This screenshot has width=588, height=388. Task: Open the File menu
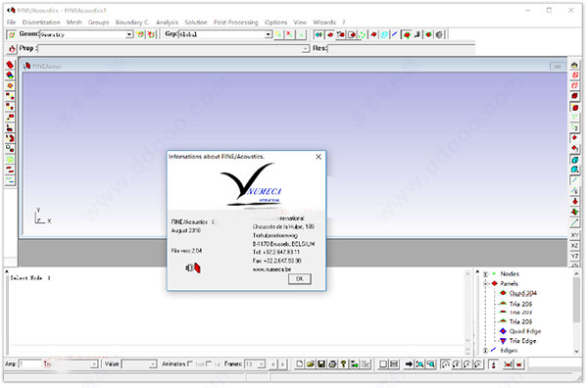pyautogui.click(x=11, y=23)
